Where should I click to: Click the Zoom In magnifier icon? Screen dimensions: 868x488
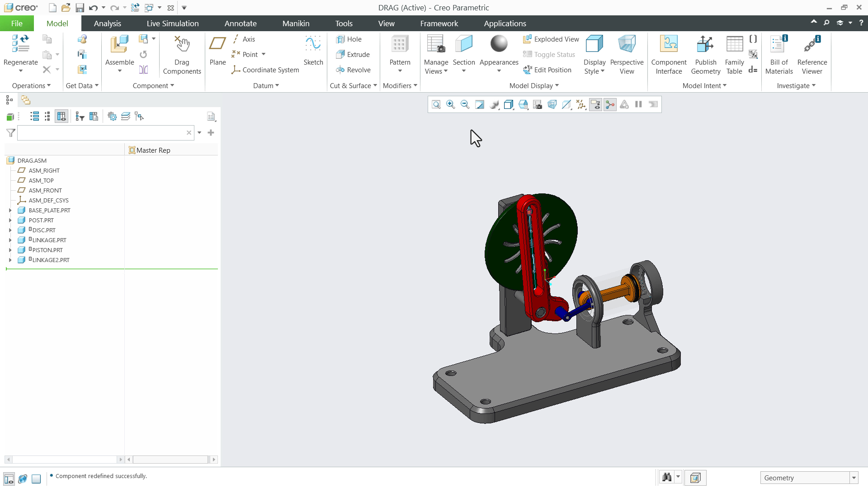point(451,104)
